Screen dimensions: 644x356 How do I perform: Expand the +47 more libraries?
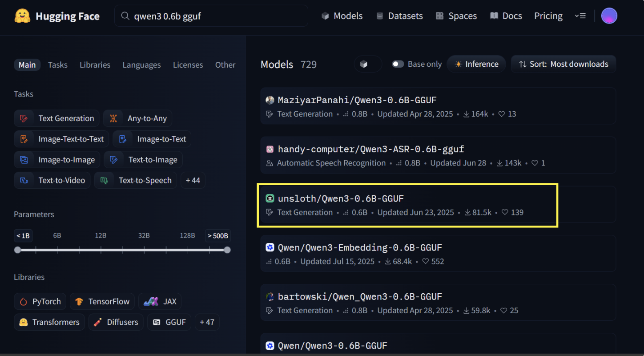pos(207,322)
